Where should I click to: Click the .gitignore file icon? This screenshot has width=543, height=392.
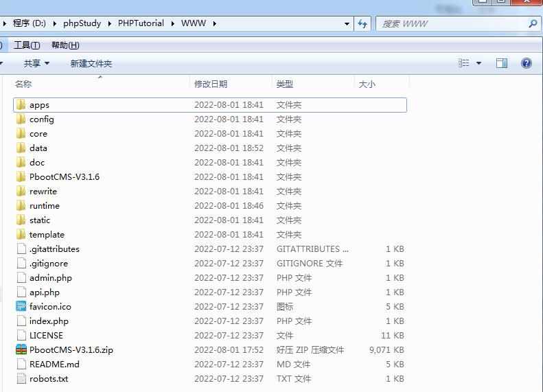coord(21,263)
